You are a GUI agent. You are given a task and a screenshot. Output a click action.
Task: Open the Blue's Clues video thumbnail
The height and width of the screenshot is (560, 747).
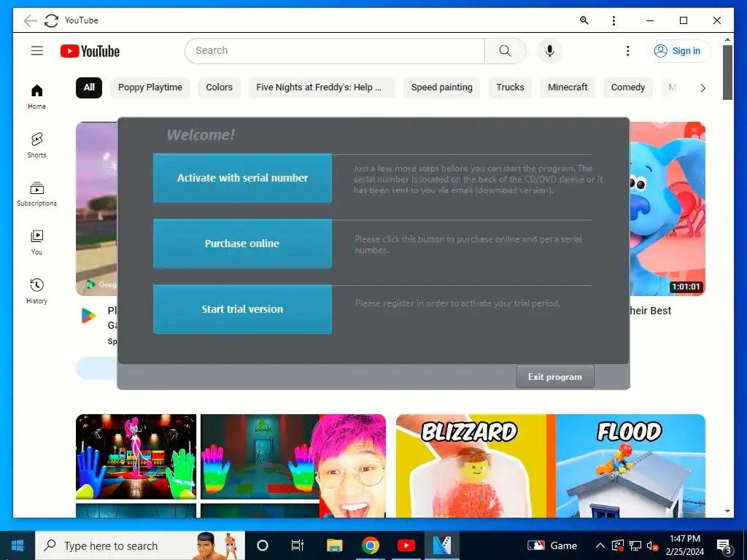667,209
